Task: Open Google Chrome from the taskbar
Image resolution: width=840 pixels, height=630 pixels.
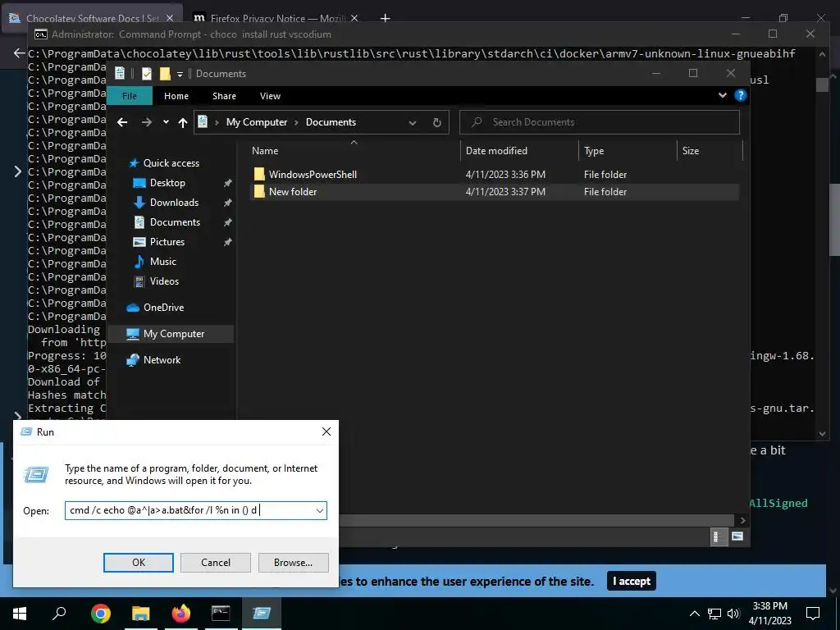Action: [x=101, y=614]
